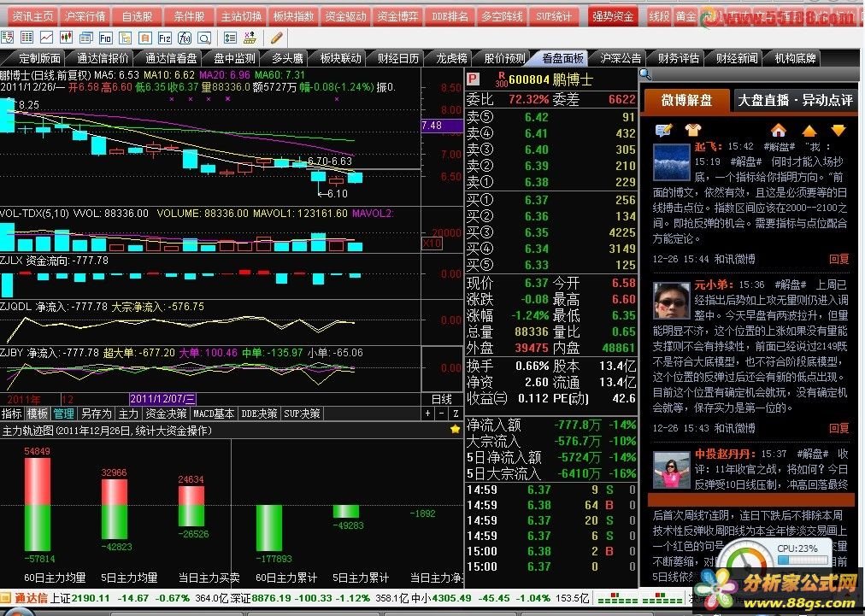Open the 自选股 top menu button
Screen dimensions: 865x616
tap(137, 16)
